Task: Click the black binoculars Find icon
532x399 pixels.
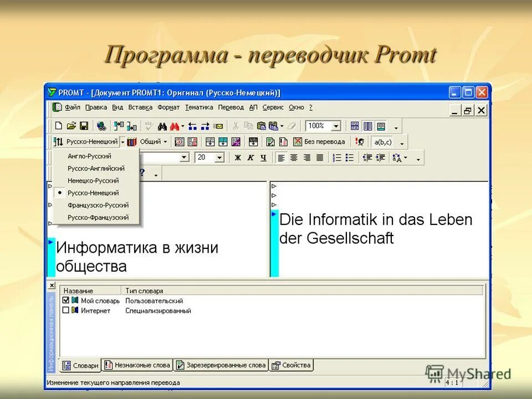Action: (x=162, y=126)
